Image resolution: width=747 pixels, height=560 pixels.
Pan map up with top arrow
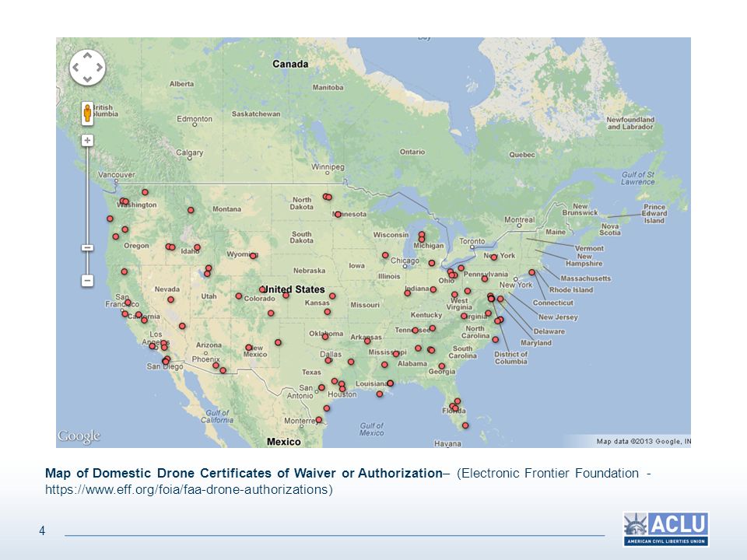point(87,56)
